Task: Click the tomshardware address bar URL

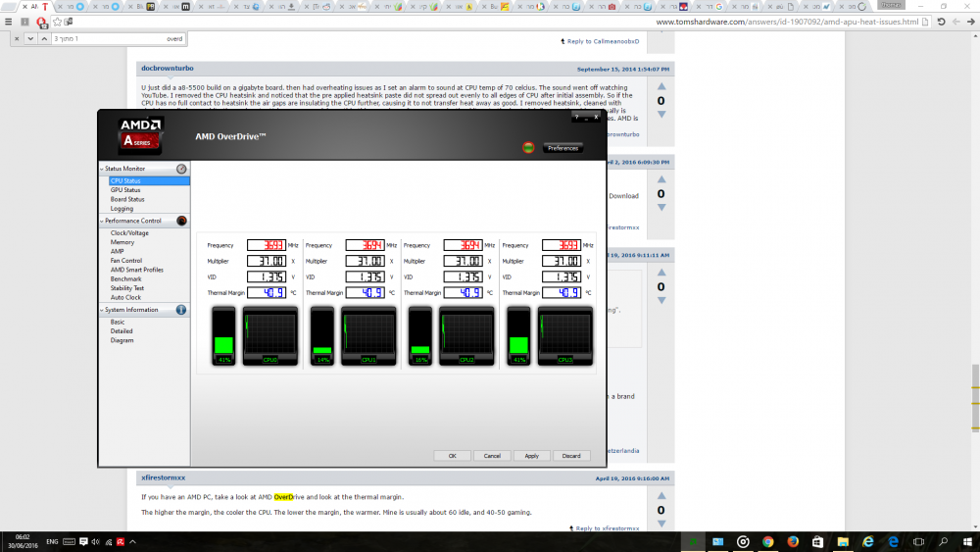Action: [787, 22]
